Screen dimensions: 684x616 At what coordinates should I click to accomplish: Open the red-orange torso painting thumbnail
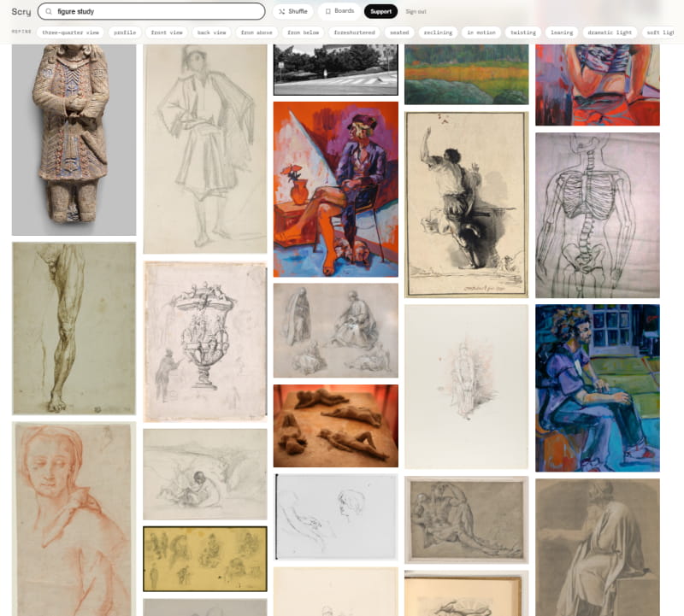(x=598, y=85)
